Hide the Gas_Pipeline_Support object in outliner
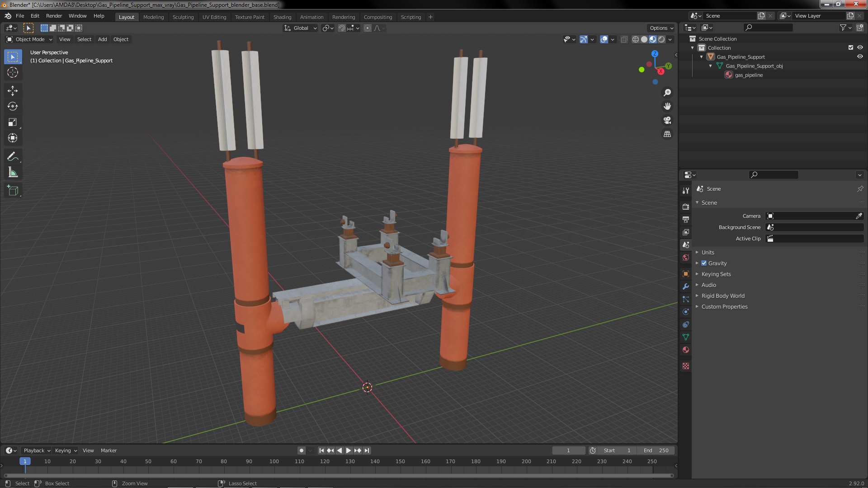This screenshot has height=488, width=868. coord(860,57)
